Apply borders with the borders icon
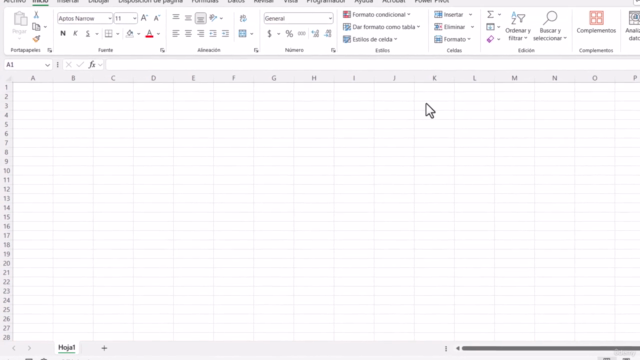The width and height of the screenshot is (640, 360). click(x=108, y=33)
